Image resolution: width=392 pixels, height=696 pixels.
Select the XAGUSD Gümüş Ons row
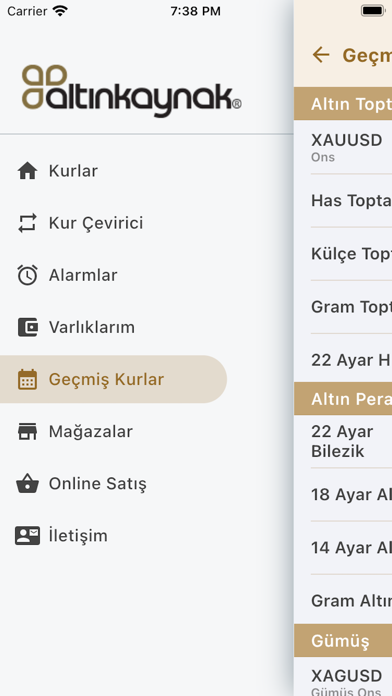(343, 676)
